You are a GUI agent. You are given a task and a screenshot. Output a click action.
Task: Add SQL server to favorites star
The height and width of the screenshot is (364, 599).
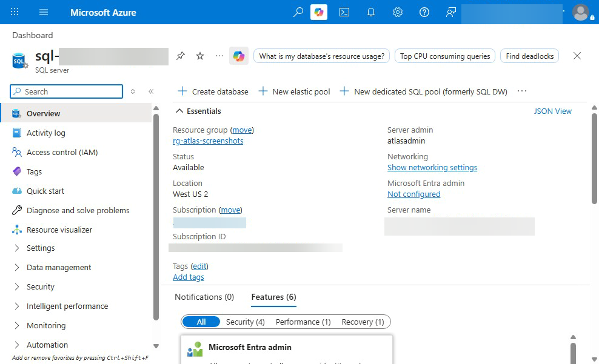200,56
